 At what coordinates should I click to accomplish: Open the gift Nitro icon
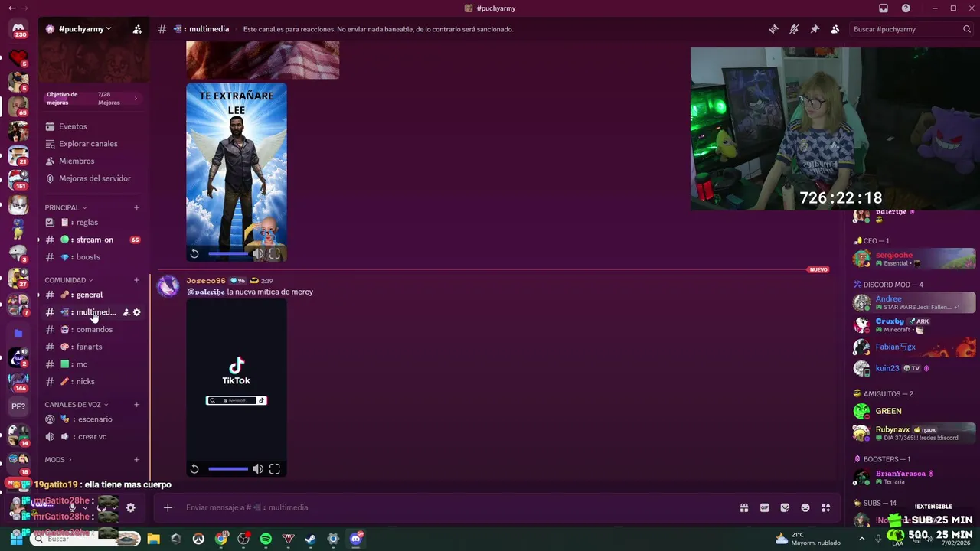743,507
